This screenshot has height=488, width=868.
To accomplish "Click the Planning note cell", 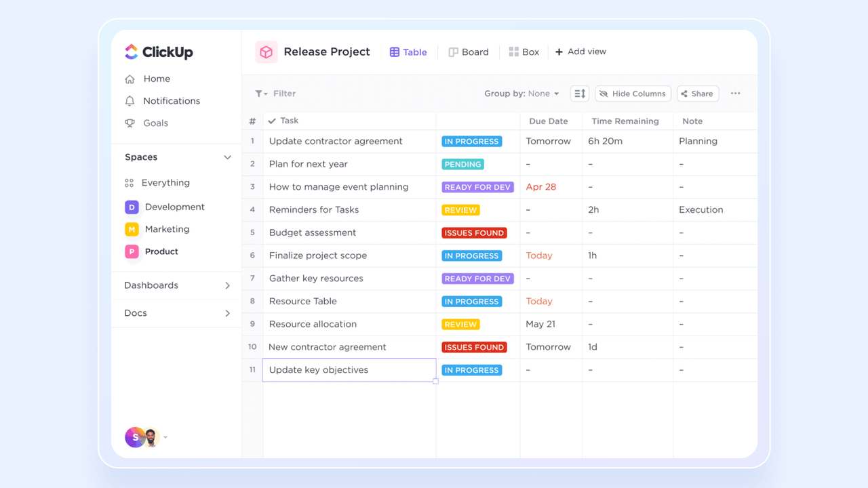I will [698, 141].
